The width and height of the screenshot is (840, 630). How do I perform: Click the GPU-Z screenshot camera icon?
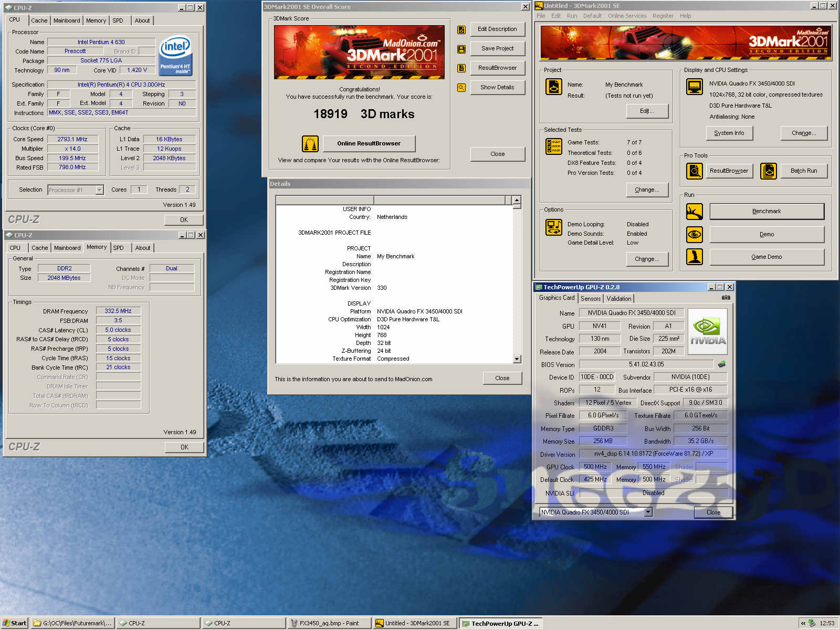[726, 298]
